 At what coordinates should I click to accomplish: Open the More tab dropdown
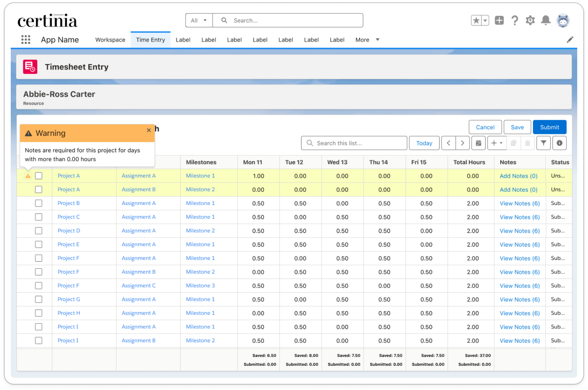[x=367, y=40]
